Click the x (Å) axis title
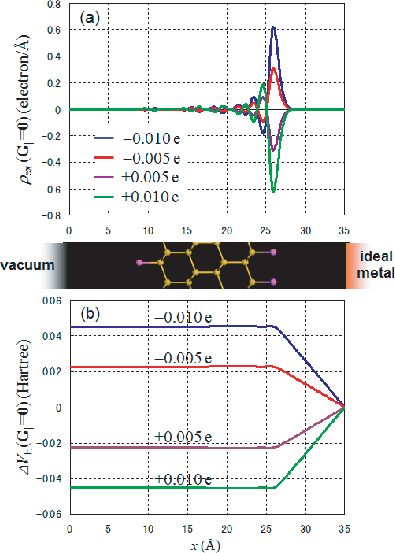Viewport: 395px width, 553px height. [206, 545]
